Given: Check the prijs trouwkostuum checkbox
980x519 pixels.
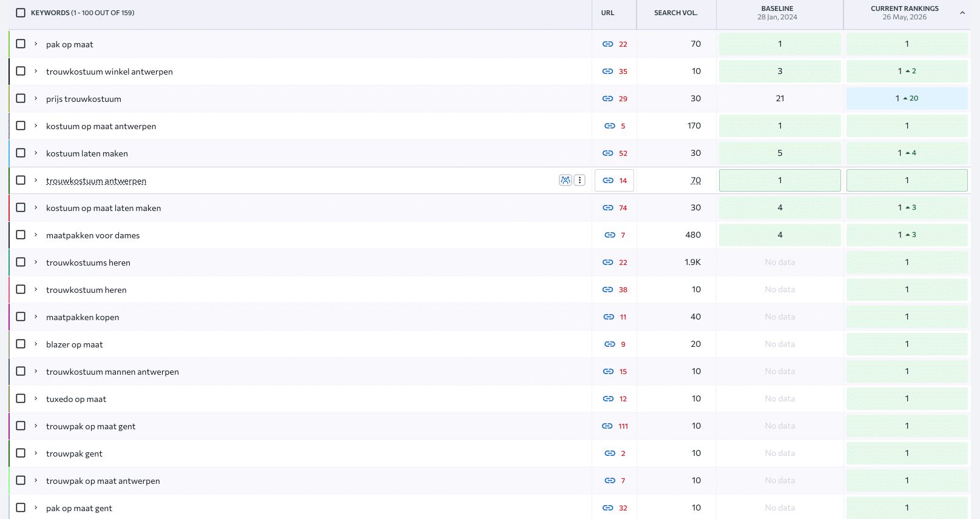Looking at the screenshot, I should 21,98.
